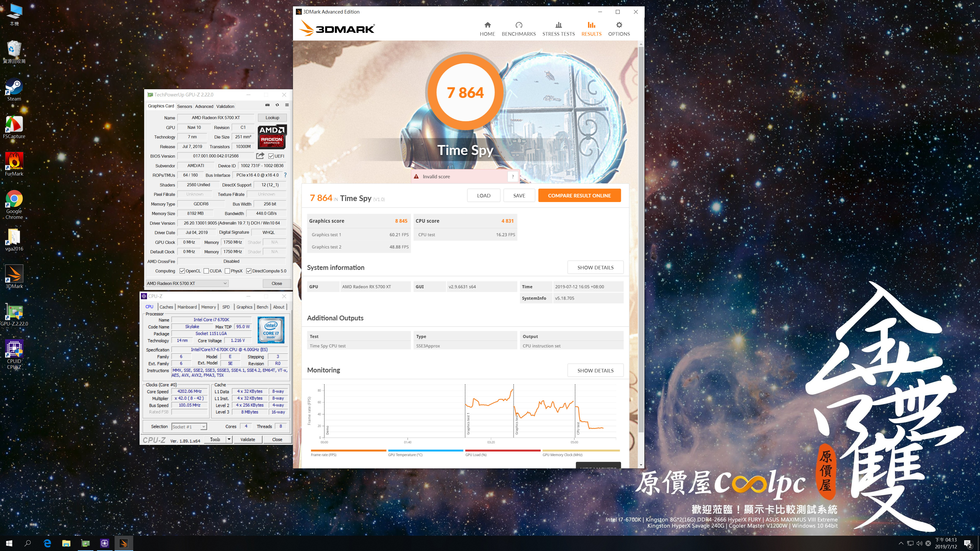This screenshot has width=980, height=551.
Task: Click the Intel Core i7 logo in CPU-Z
Action: tap(271, 330)
